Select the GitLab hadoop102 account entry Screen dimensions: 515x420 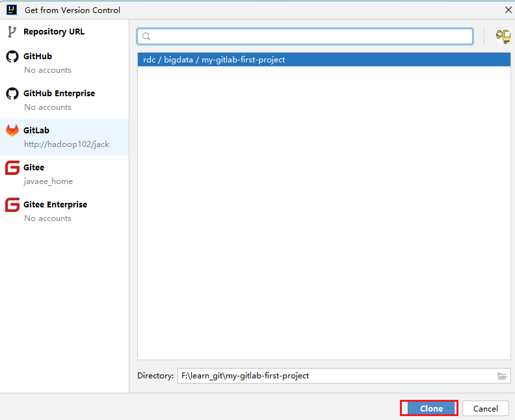[x=64, y=137]
